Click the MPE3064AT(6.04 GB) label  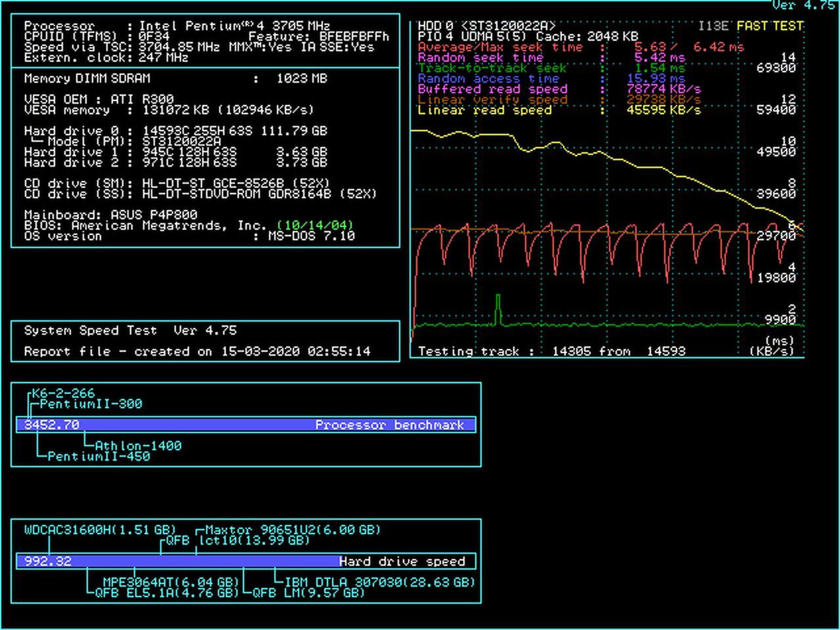(x=171, y=582)
